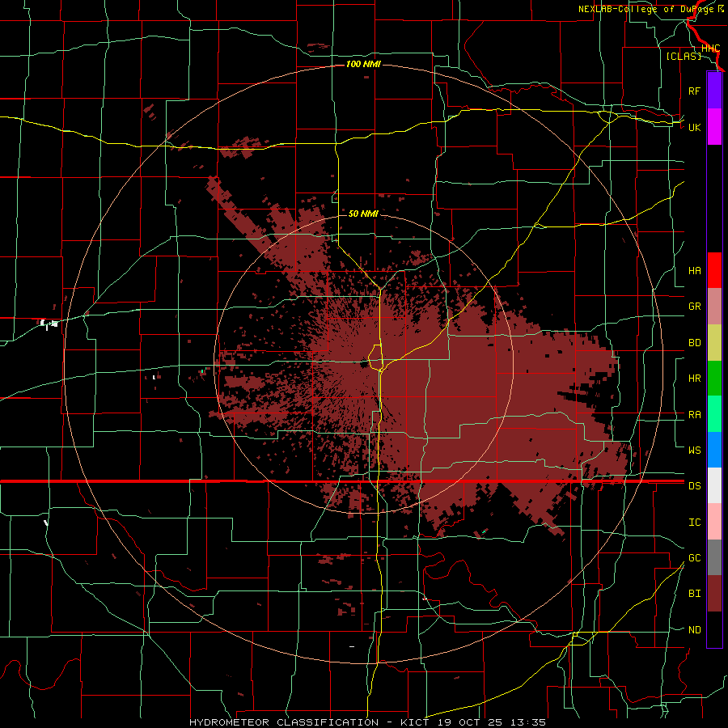The image size is (728, 728).
Task: Click the RF legend label
Action: pos(694,91)
